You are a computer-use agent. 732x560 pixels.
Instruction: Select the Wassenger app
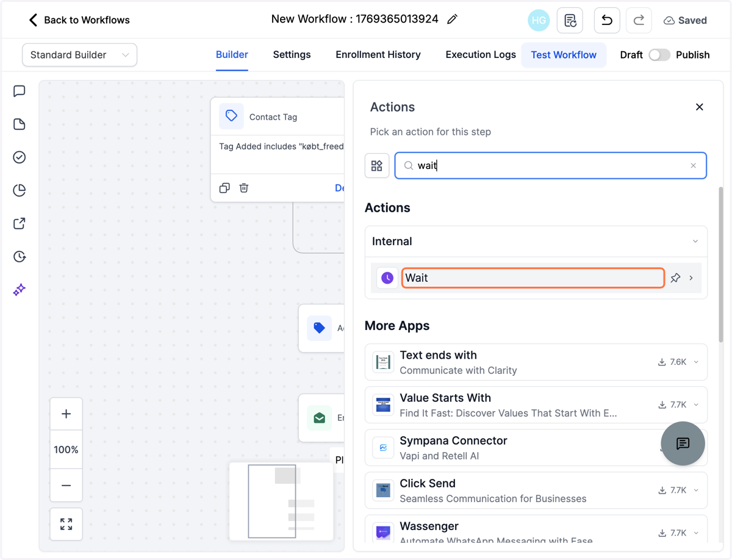coord(536,528)
